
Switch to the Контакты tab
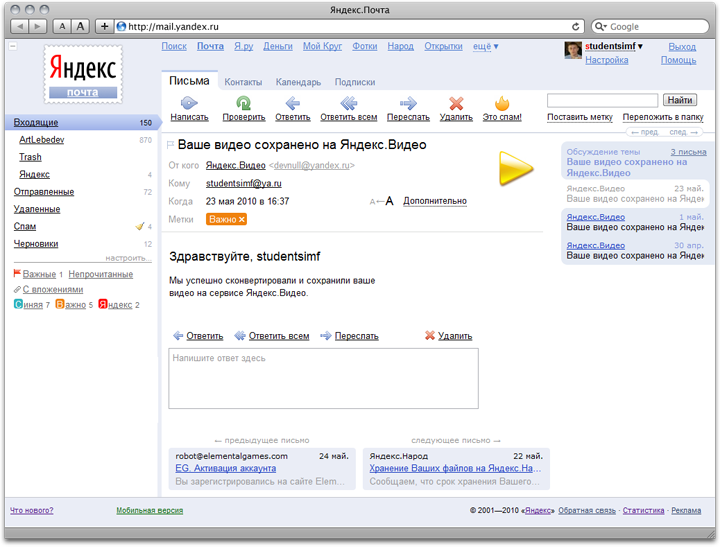point(243,82)
